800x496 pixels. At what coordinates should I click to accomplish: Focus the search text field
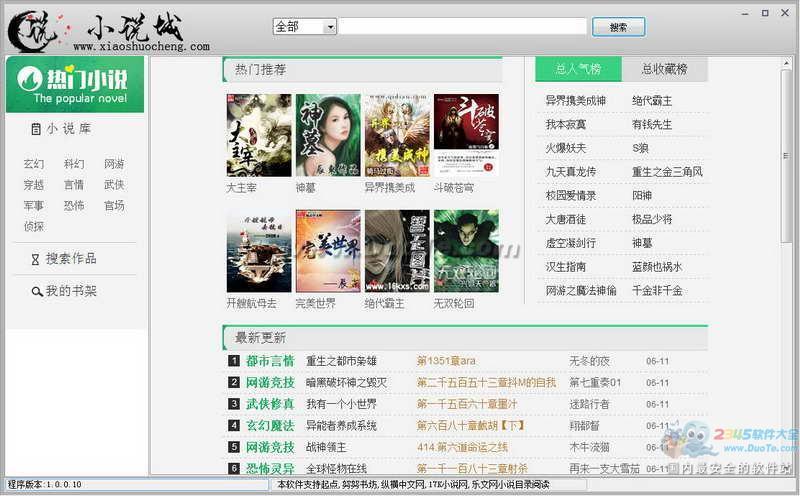pyautogui.click(x=463, y=27)
